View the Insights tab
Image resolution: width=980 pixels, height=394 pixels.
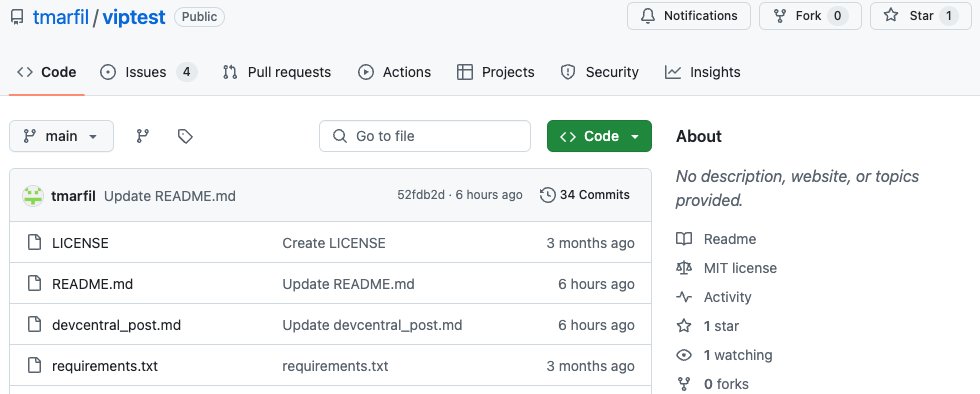coord(702,72)
